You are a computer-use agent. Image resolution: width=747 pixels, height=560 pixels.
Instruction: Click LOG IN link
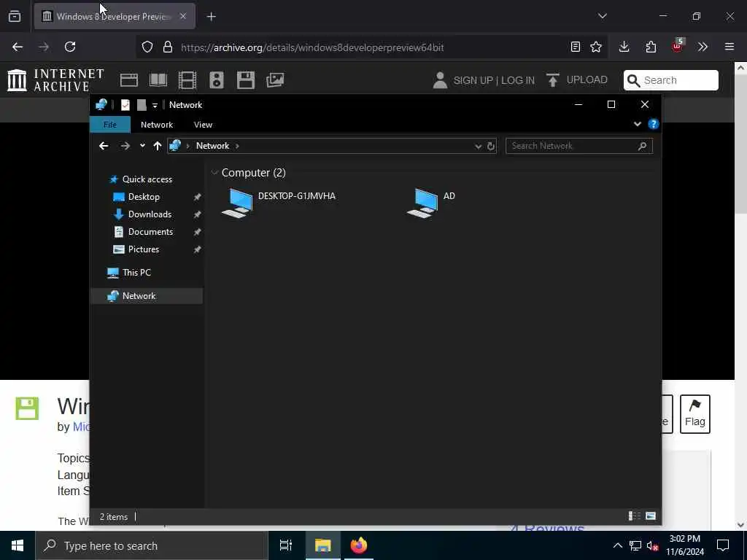click(518, 80)
